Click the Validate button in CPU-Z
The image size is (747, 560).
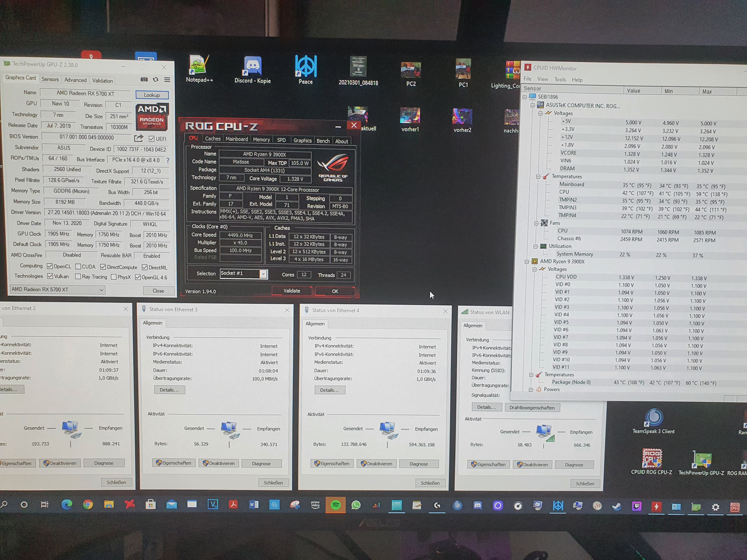point(292,291)
